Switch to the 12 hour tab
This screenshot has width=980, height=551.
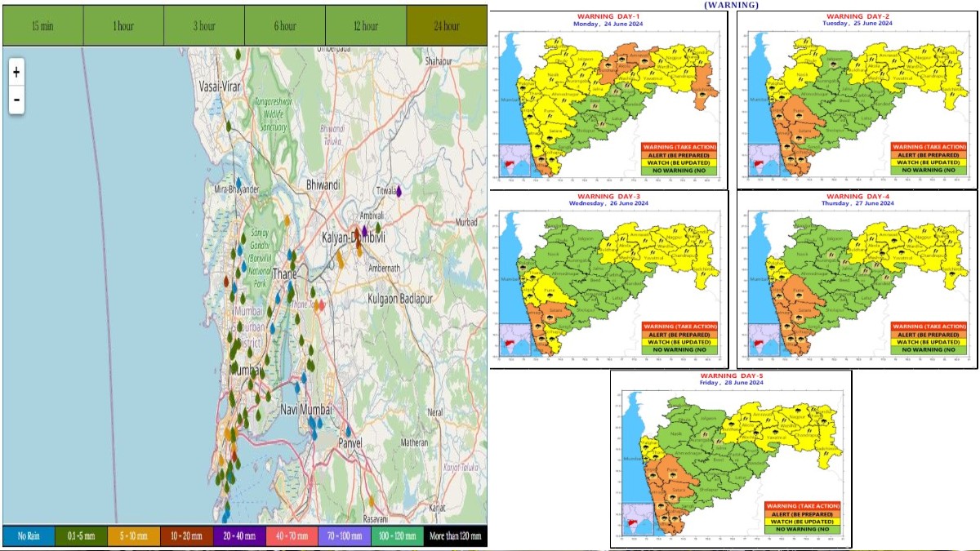coord(365,26)
